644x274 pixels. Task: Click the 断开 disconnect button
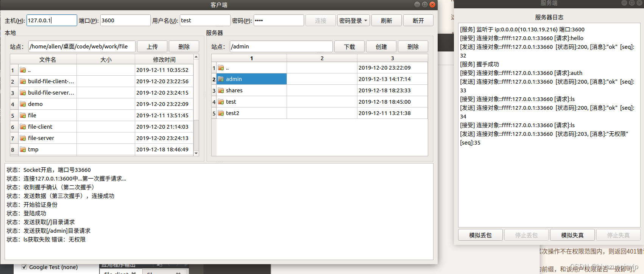point(418,20)
